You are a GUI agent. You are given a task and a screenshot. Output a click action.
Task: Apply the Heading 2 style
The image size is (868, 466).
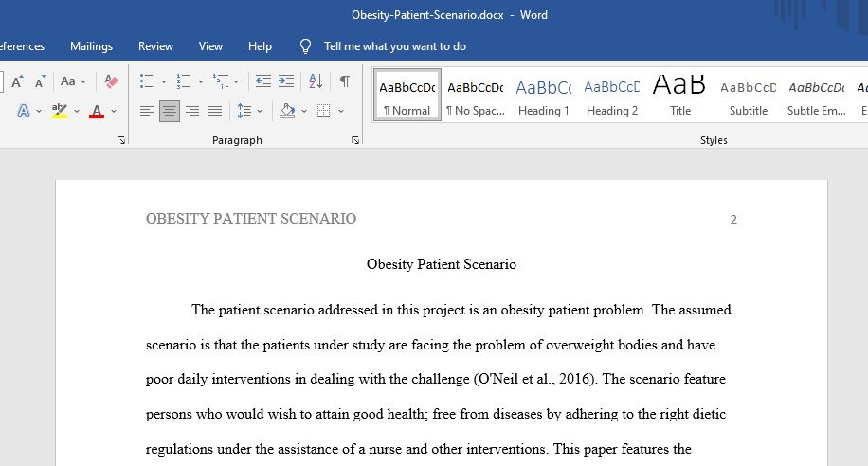(612, 96)
